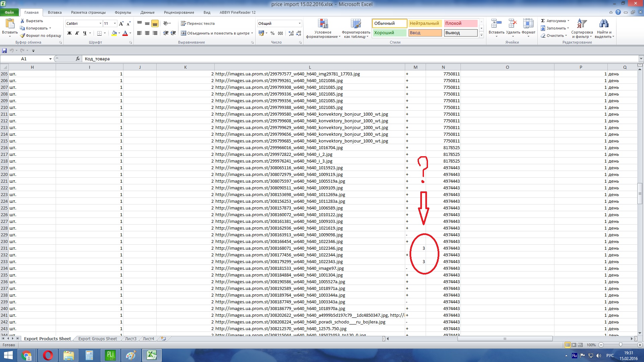644x362 pixels.
Task: Open the number format dropdown (Общий)
Action: click(x=300, y=23)
